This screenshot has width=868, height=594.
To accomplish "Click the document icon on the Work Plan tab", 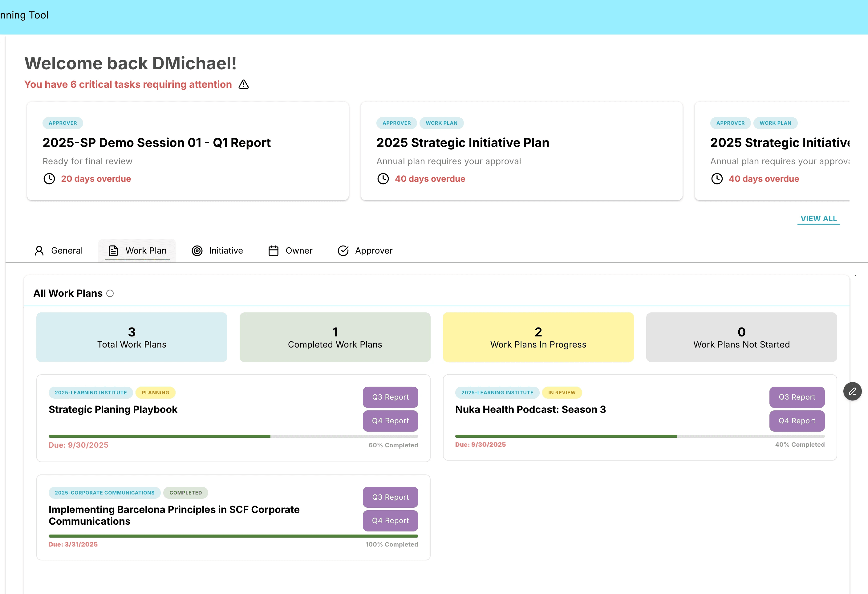I will (x=113, y=251).
